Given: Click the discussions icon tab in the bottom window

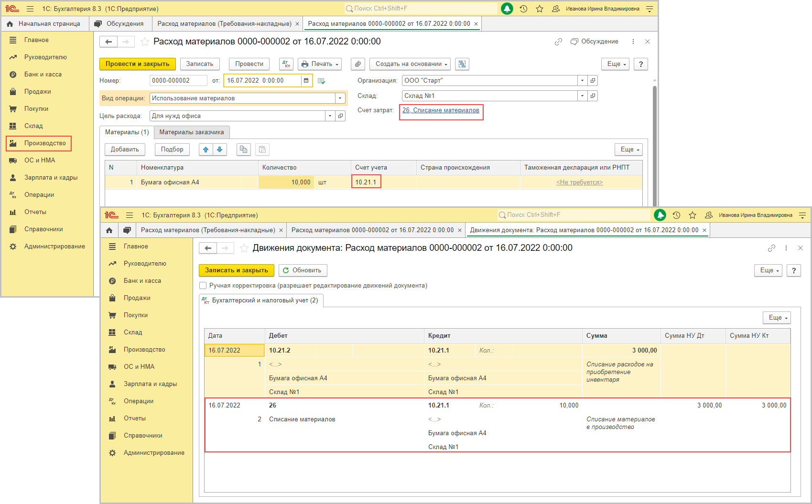Looking at the screenshot, I should pyautogui.click(x=127, y=230).
